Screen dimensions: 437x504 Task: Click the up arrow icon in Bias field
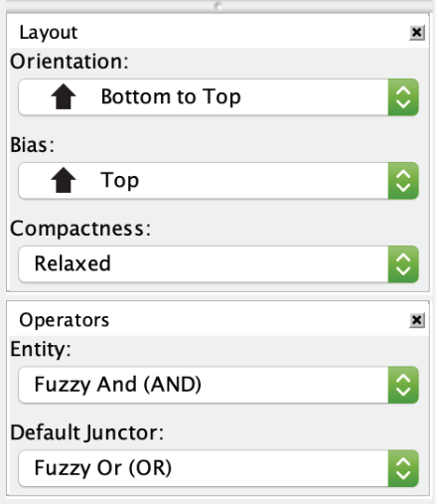tap(64, 180)
